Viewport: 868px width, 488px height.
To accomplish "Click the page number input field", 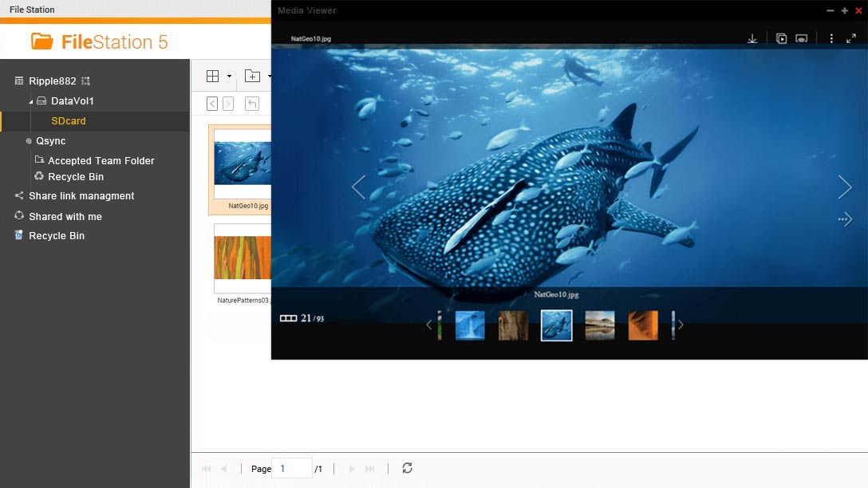I will (291, 469).
